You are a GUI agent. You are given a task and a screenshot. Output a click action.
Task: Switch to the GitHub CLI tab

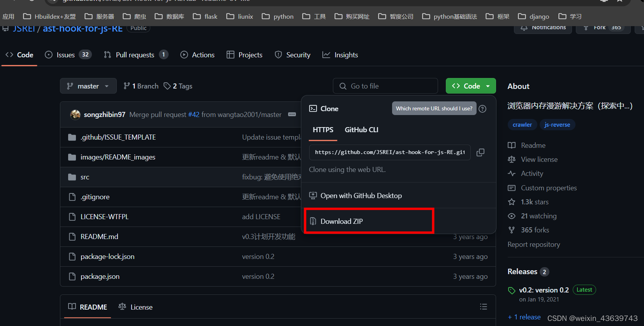point(361,130)
